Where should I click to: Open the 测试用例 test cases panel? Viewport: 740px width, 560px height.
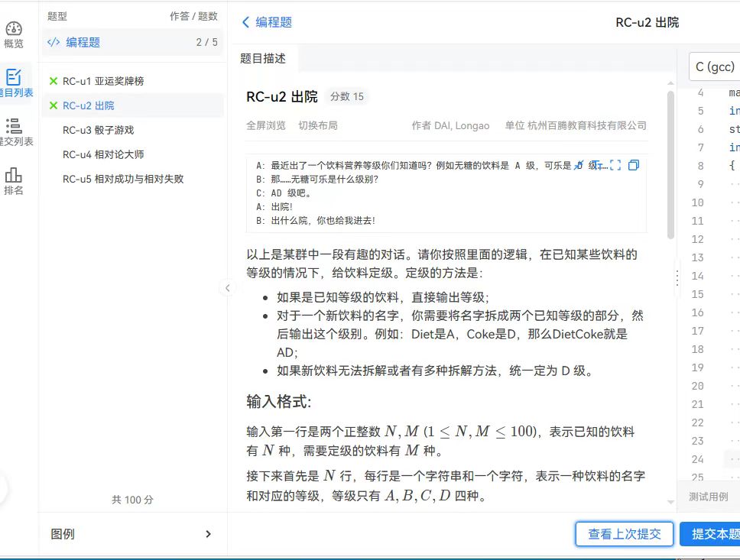(708, 497)
